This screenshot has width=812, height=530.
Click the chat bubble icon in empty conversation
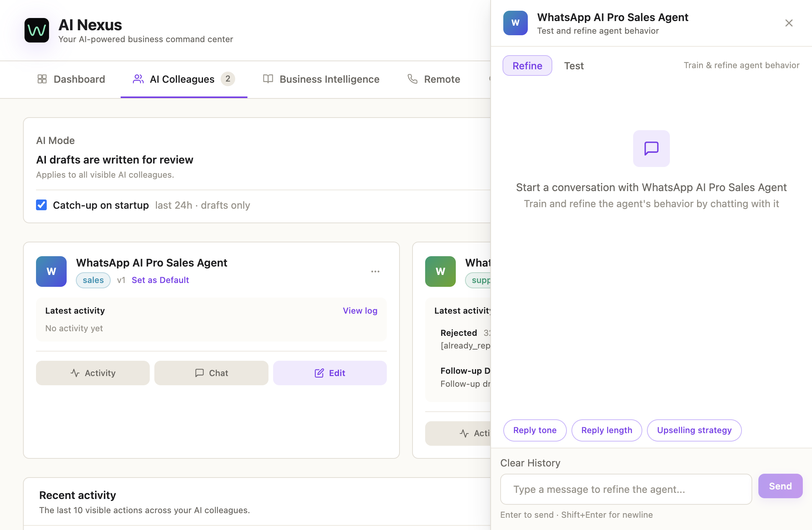pyautogui.click(x=652, y=149)
